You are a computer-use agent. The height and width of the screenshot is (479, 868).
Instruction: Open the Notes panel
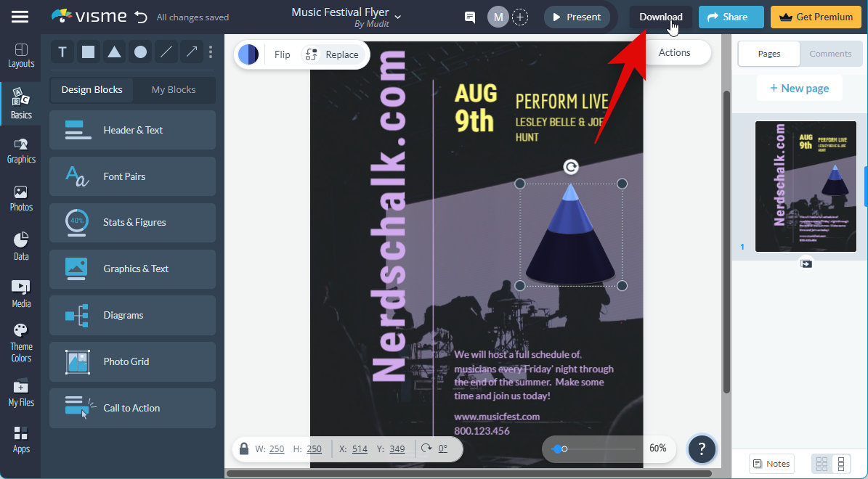point(771,464)
